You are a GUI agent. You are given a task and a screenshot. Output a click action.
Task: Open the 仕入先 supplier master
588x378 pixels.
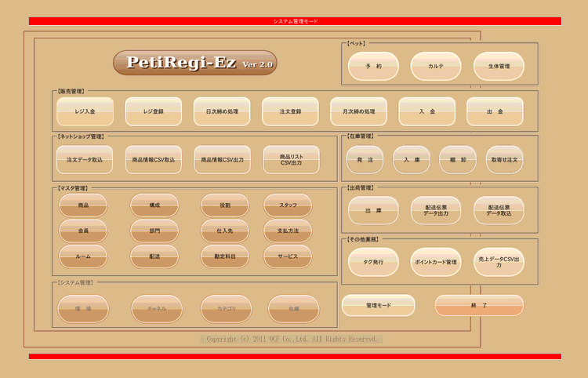(225, 231)
